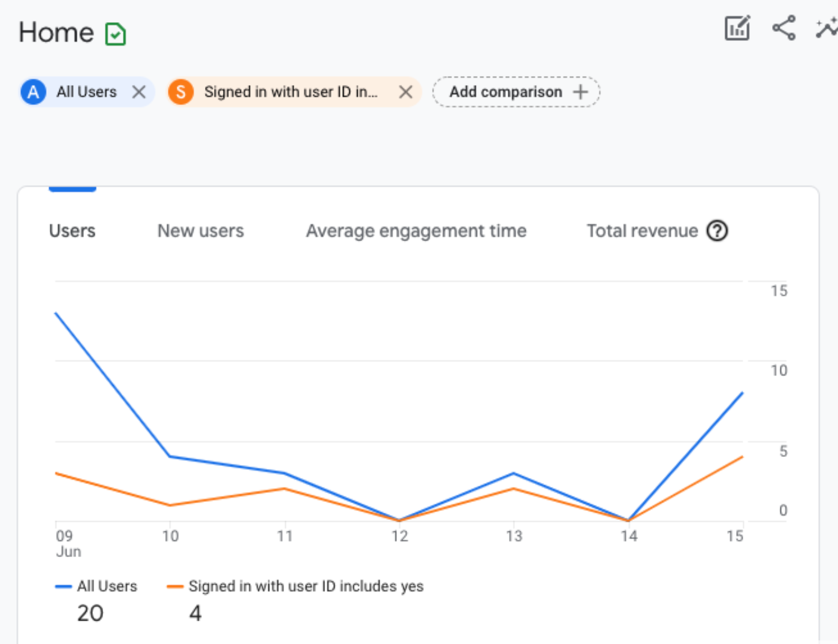Image resolution: width=838 pixels, height=644 pixels.
Task: Remove the Signed in with user ID comparison
Action: pyautogui.click(x=406, y=92)
